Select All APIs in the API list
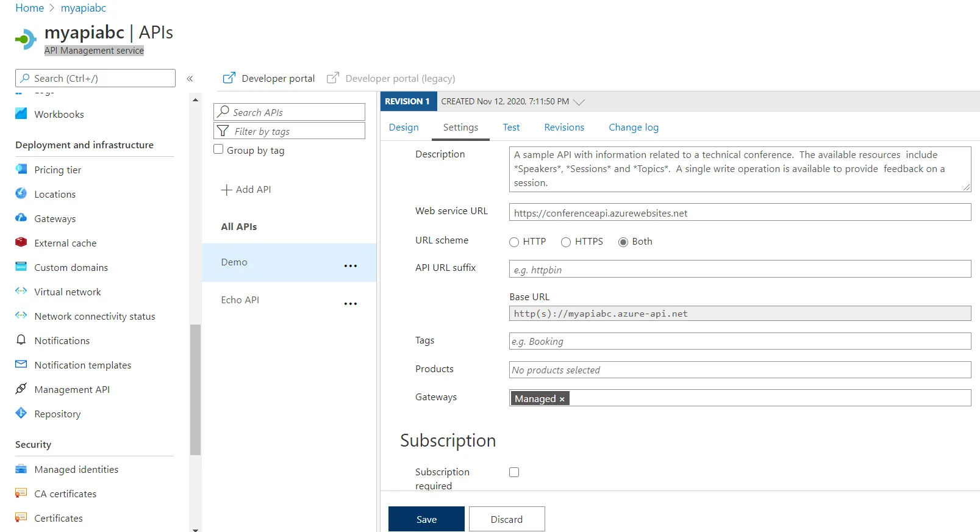This screenshot has width=980, height=532. [239, 226]
